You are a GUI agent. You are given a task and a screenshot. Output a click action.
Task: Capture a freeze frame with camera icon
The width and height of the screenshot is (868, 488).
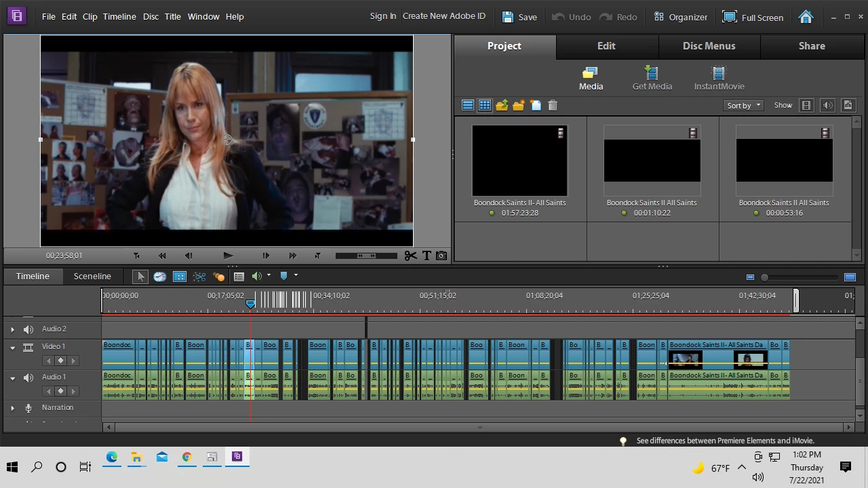(x=441, y=256)
